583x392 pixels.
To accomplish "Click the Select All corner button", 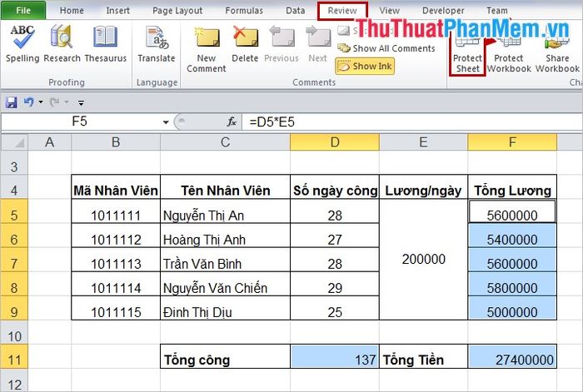I will coord(14,142).
